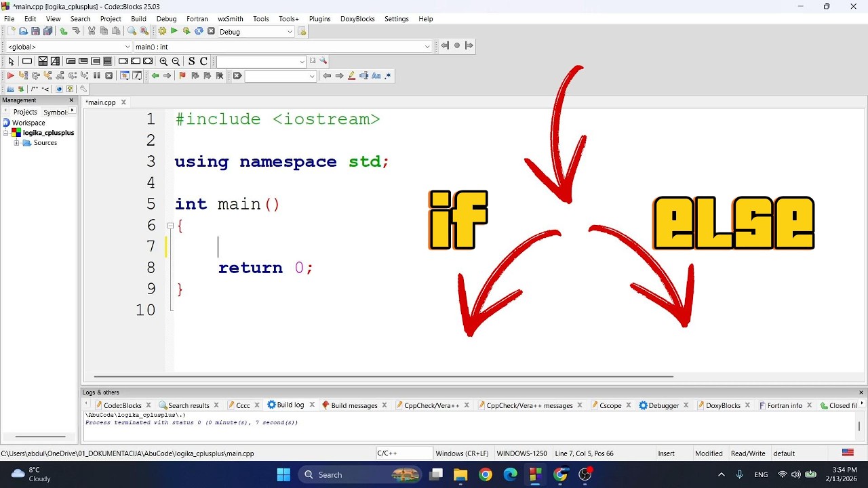Viewport: 868px width, 488px height.
Task: Start debugging with the red arrow icon
Action: [x=10, y=76]
